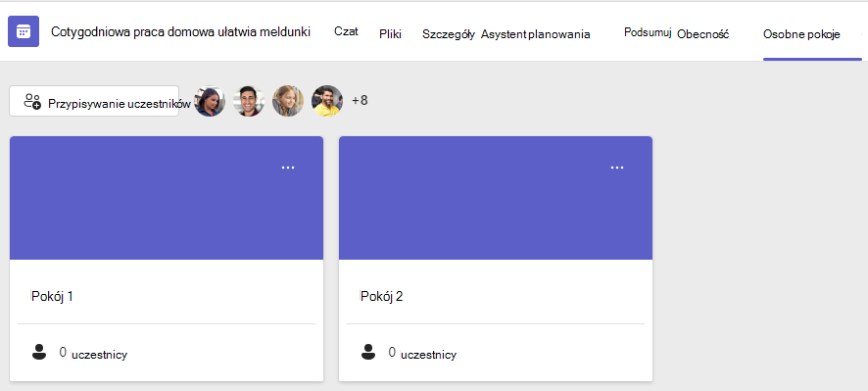The width and height of the screenshot is (868, 391).
Task: Go to the Szczegóły tab
Action: coord(449,34)
